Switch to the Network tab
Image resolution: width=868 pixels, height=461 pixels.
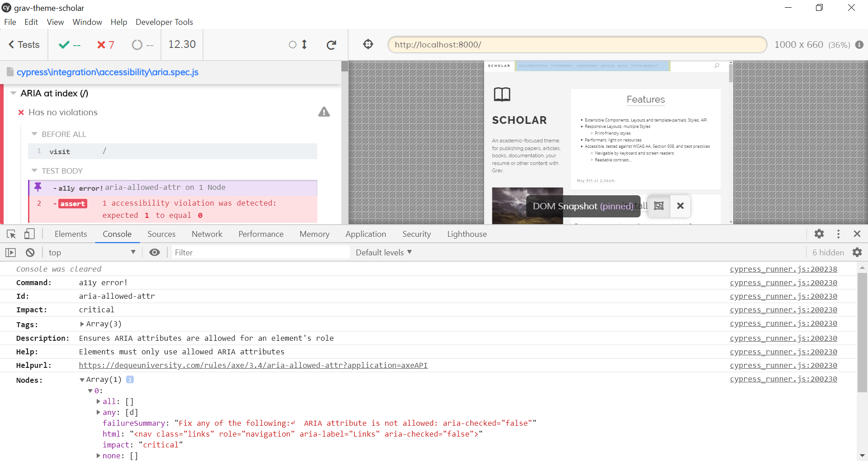click(x=207, y=234)
